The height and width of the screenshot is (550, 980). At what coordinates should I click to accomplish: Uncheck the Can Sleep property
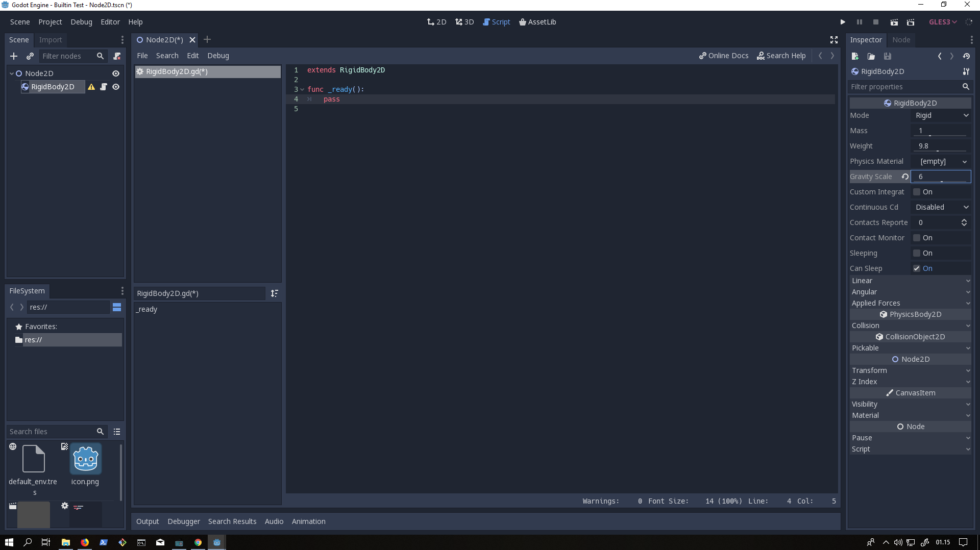[x=916, y=268]
